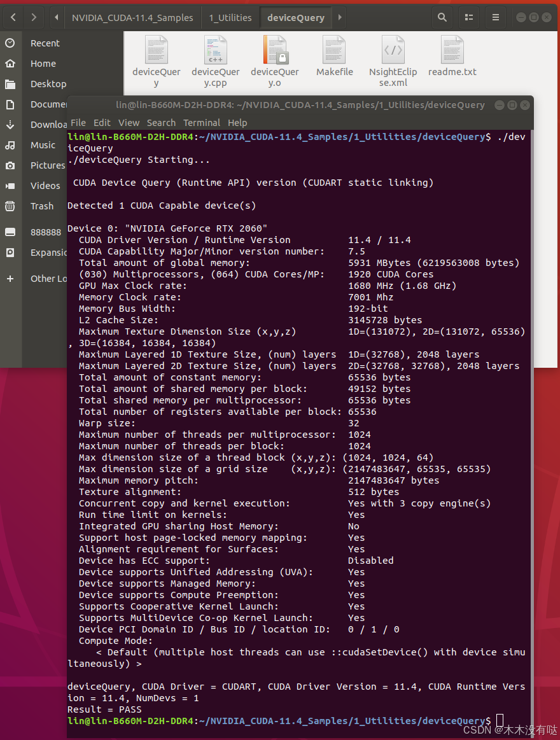
Task: Maximize the terminal window
Action: [512, 105]
